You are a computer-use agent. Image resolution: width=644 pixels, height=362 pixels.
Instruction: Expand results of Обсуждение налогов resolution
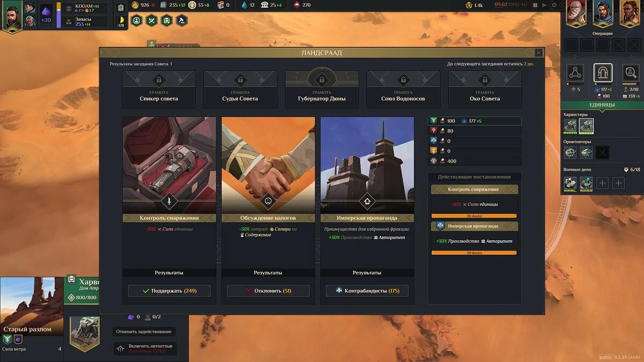tap(268, 272)
